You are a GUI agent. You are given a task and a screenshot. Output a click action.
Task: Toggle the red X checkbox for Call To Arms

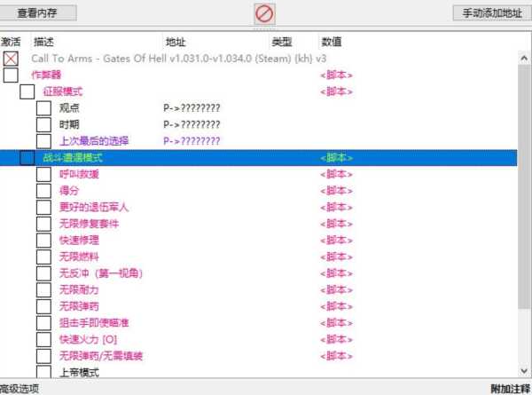tap(11, 59)
